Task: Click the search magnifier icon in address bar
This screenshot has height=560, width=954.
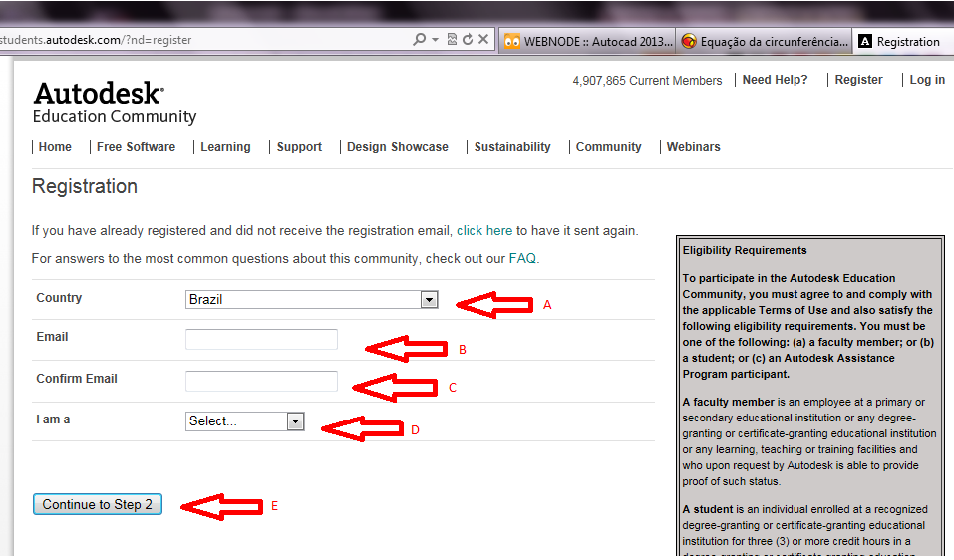Action: (420, 40)
